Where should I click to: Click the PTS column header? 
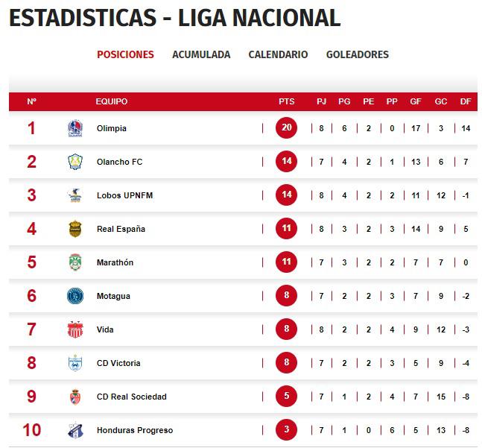click(x=286, y=101)
